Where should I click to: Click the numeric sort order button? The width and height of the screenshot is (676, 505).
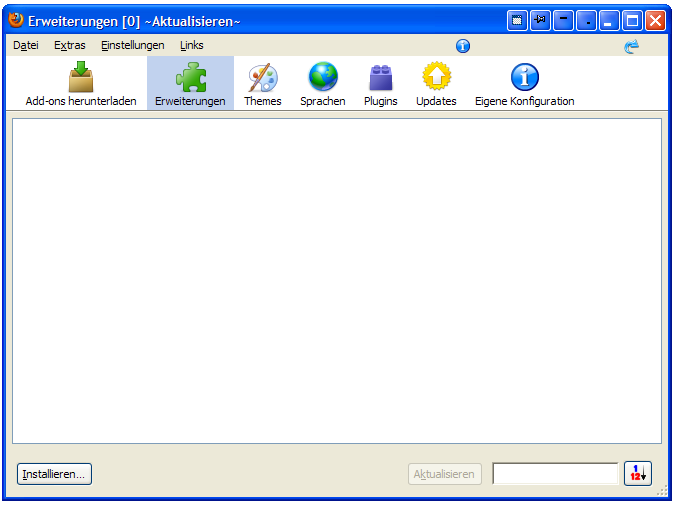tap(638, 474)
